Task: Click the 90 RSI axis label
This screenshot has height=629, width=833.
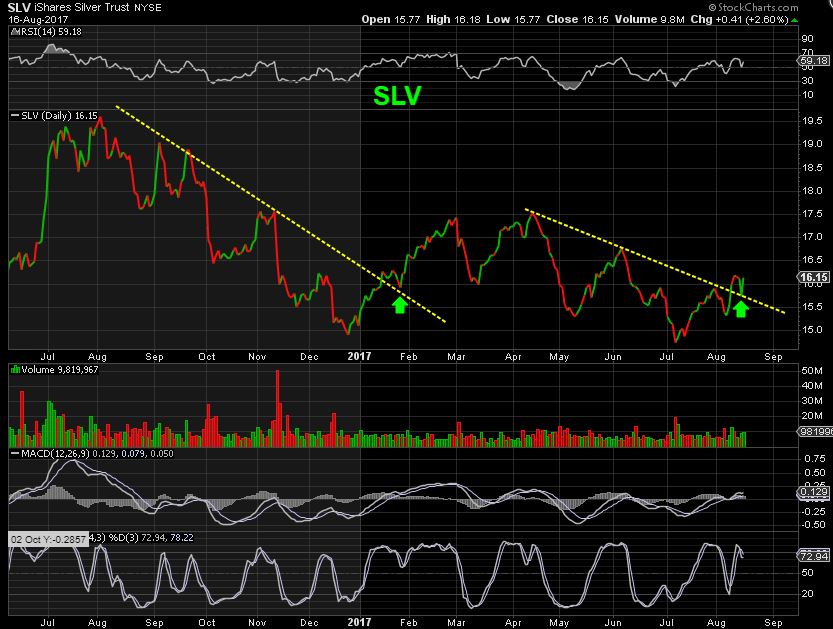Action: 808,38
